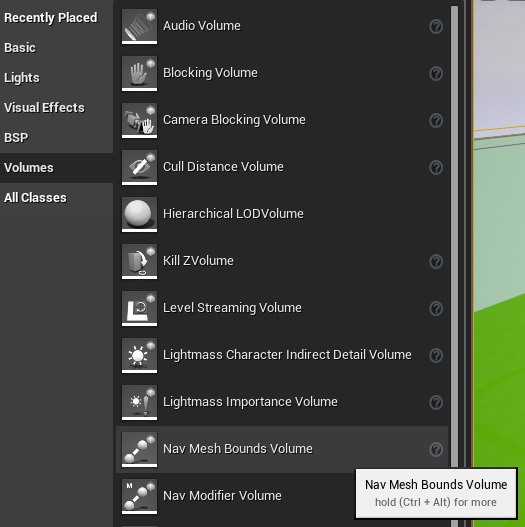Pick the Camera Blocking Volume icon
Screen dimensions: 525x527
139,120
